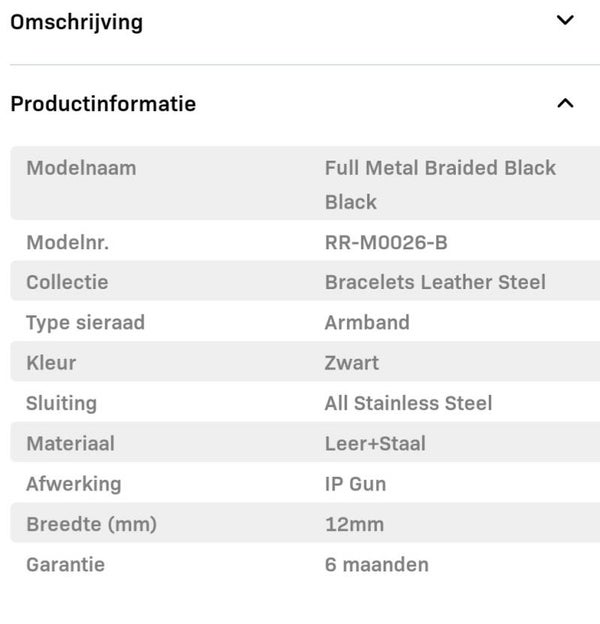This screenshot has width=600, height=624.
Task: Select the Type sieraad label
Action: tap(85, 322)
